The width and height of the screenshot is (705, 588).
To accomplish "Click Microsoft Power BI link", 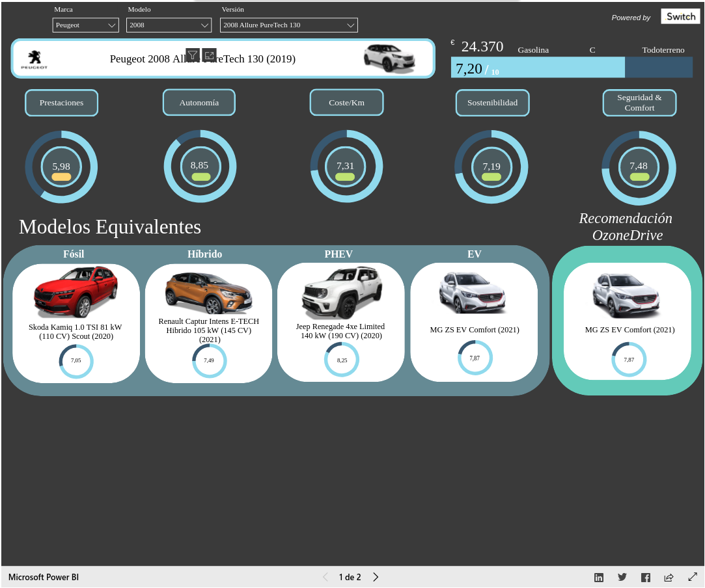I will (44, 577).
